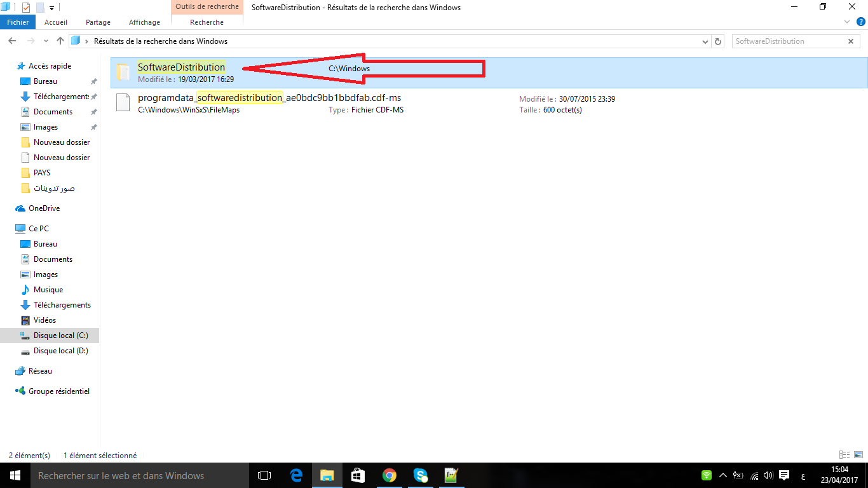Image resolution: width=868 pixels, height=488 pixels.
Task: Open Accès rapide in navigation pane
Action: 50,66
